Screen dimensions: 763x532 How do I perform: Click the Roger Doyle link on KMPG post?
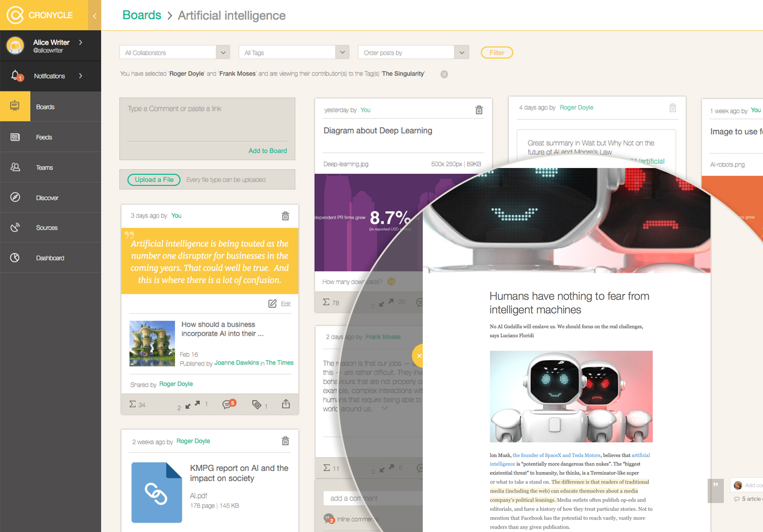tap(193, 441)
